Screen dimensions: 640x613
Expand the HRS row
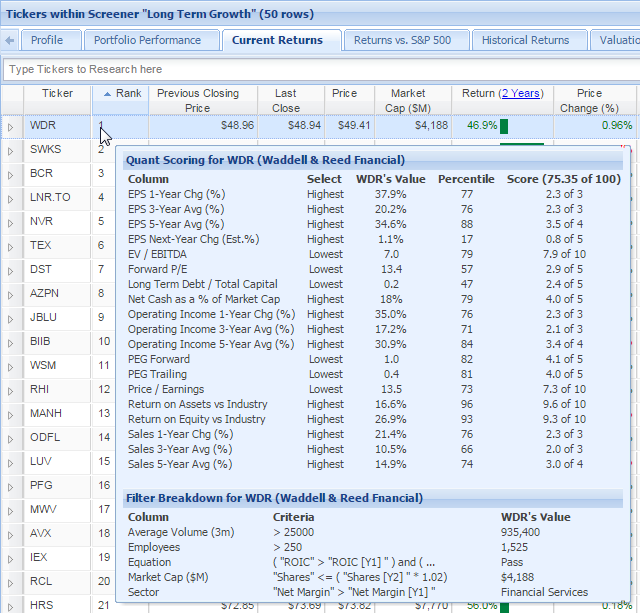11,607
